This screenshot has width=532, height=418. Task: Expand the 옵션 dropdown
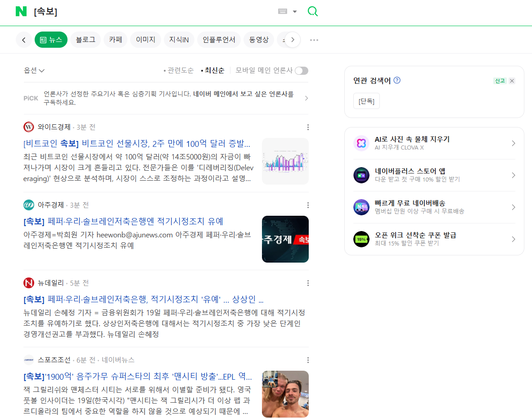(34, 70)
